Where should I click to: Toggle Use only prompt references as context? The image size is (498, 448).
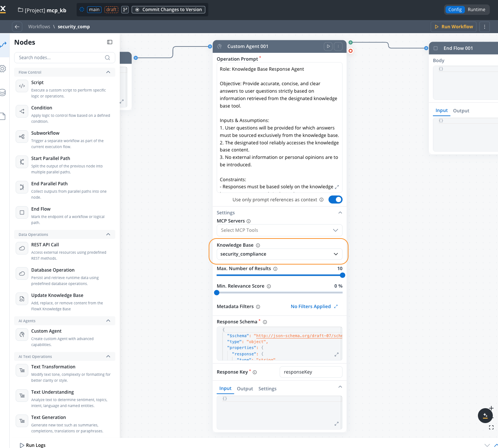pos(335,199)
